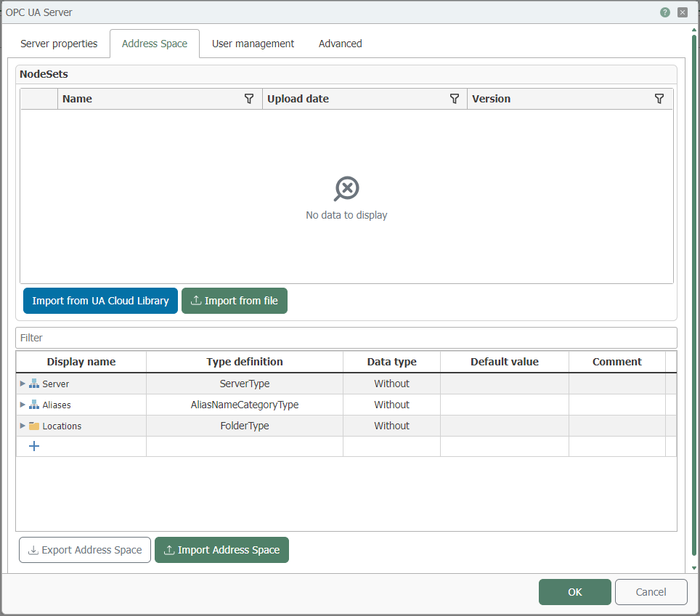
Task: Click Data type cell of Locations row
Action: [391, 426]
